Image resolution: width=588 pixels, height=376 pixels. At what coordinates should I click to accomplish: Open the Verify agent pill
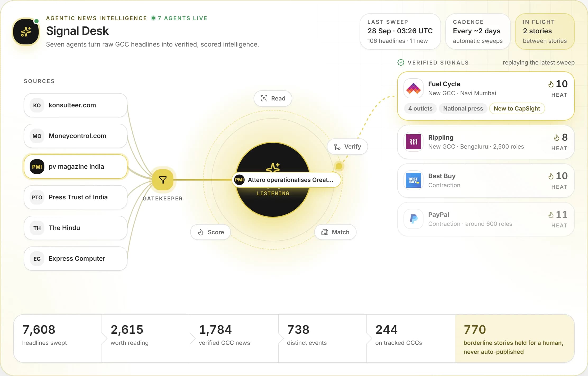click(x=347, y=146)
